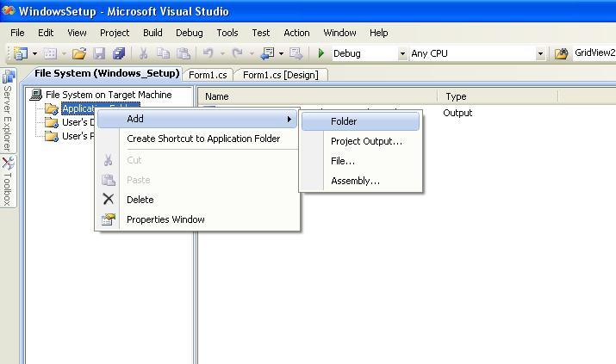Switch to the Form1.cs [Design] tab
This screenshot has height=364, width=616.
click(x=281, y=75)
